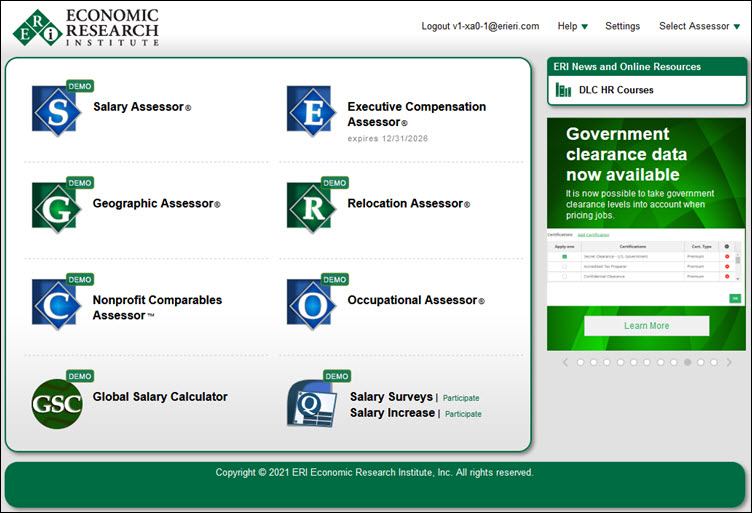Open the Salary Assessor blue S icon

click(56, 110)
